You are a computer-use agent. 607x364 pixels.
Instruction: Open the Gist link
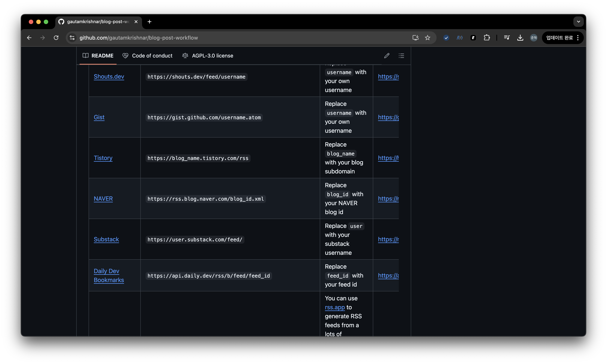tap(99, 117)
